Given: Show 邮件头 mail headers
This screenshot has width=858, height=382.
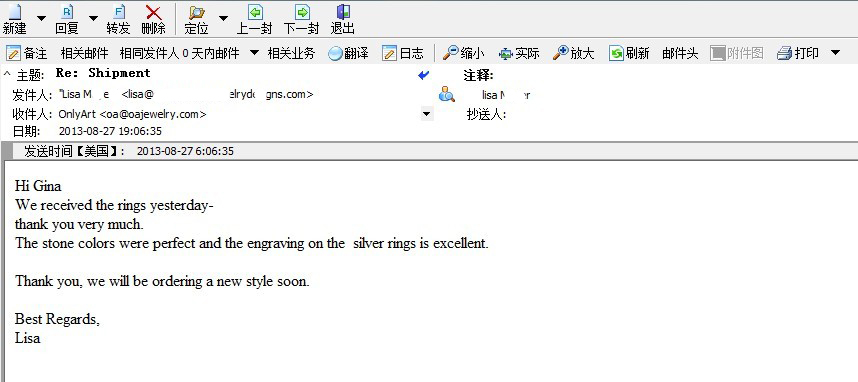Looking at the screenshot, I should 680,53.
